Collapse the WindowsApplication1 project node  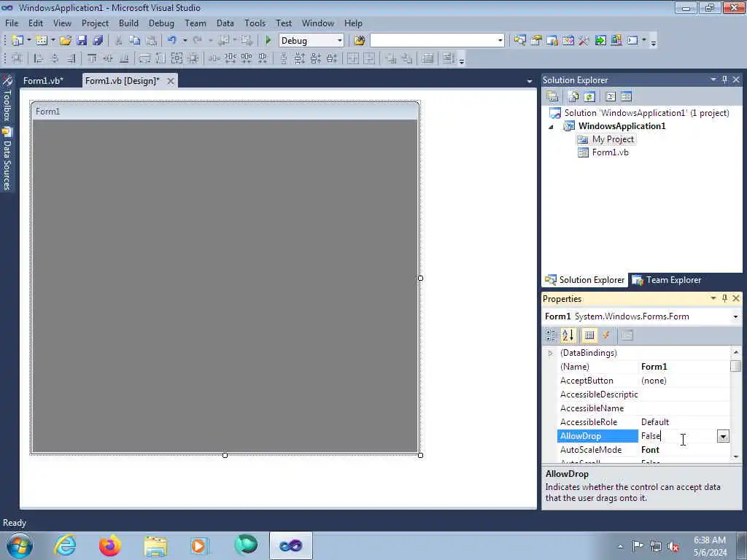coord(551,127)
